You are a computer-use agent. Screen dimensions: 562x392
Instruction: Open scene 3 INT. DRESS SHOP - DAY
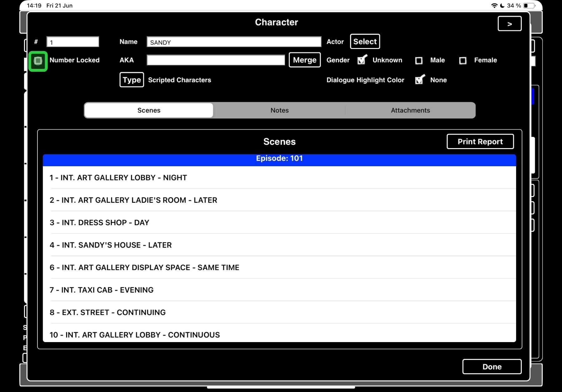(x=279, y=222)
